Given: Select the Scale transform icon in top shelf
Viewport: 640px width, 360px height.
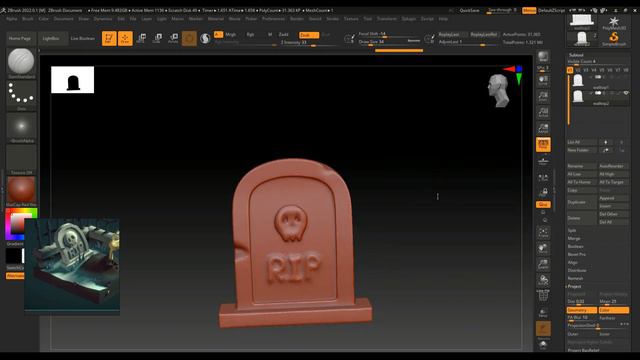Looking at the screenshot, I should (x=157, y=38).
